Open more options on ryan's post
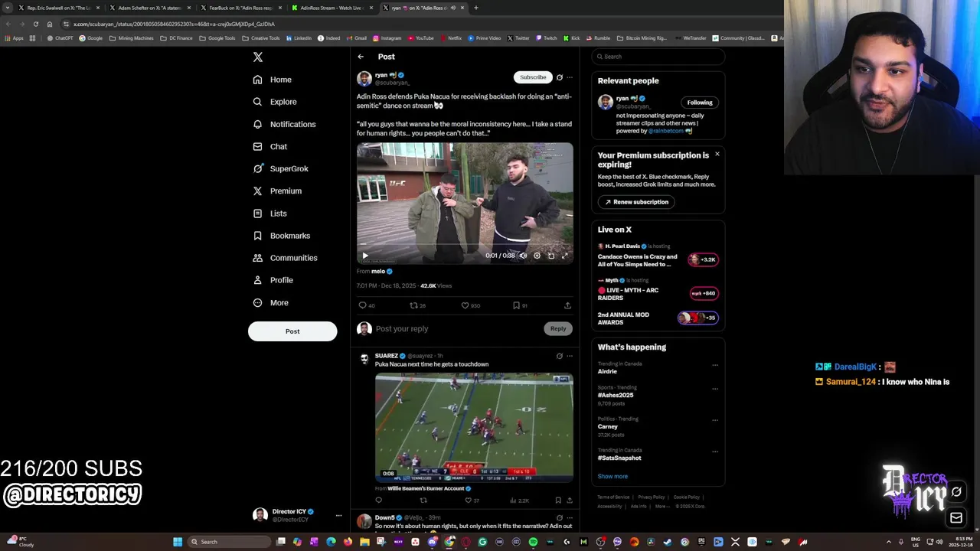This screenshot has width=980, height=551. tap(570, 77)
